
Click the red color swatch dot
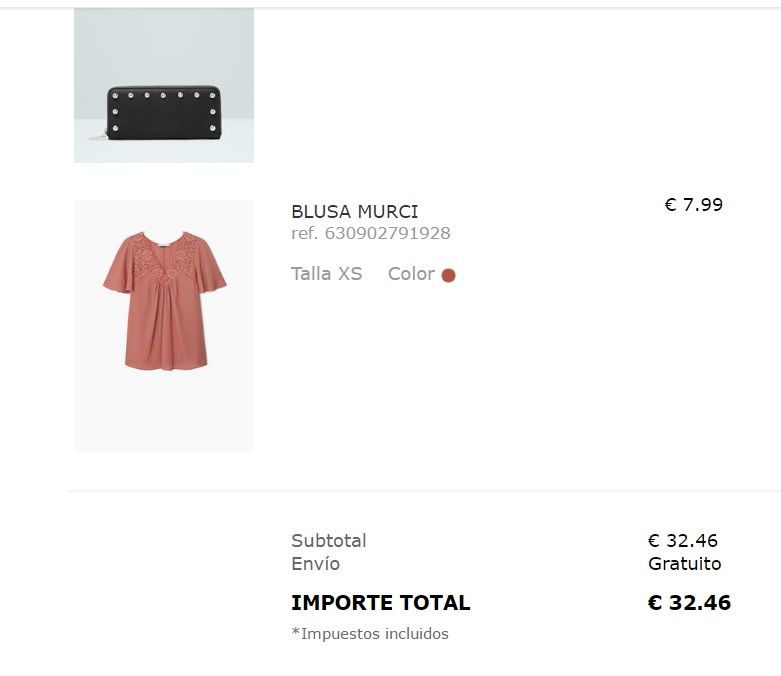pyautogui.click(x=448, y=275)
